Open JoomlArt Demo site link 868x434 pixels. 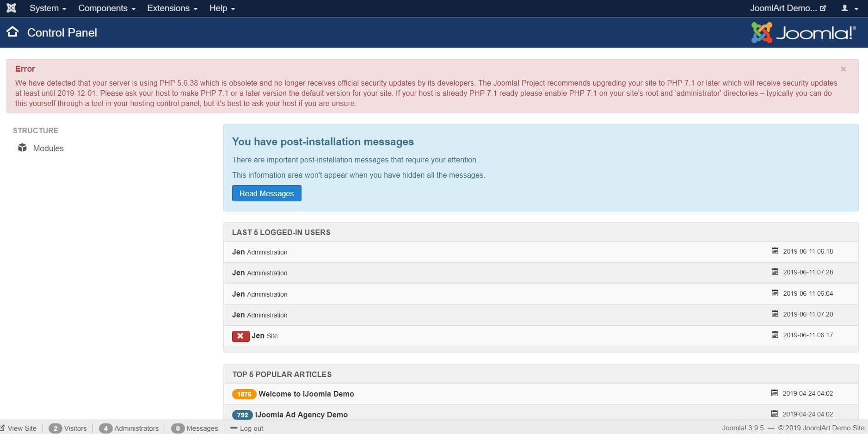[x=788, y=8]
